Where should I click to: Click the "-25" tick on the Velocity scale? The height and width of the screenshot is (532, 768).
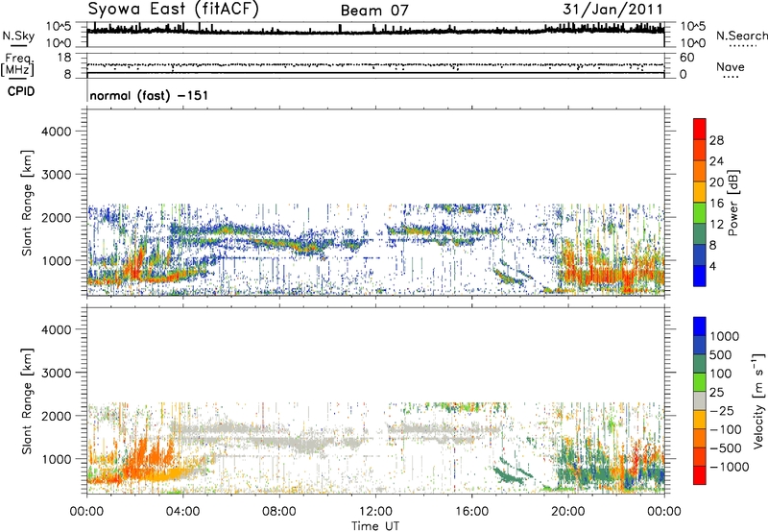click(724, 411)
